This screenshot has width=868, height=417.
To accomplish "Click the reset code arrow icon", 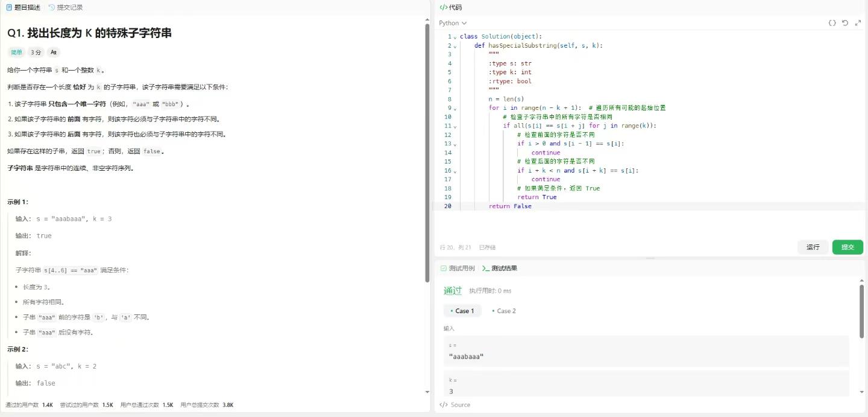I will [x=845, y=23].
